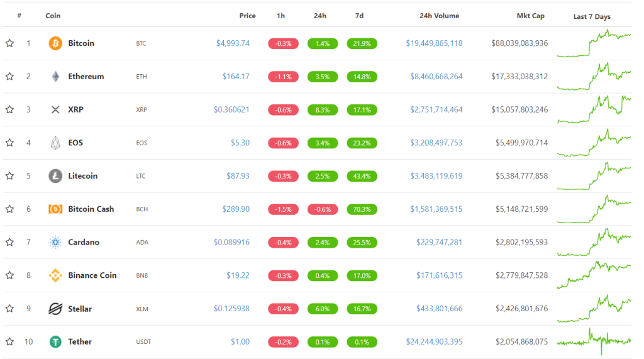Click the Cardano logo icon

(55, 242)
